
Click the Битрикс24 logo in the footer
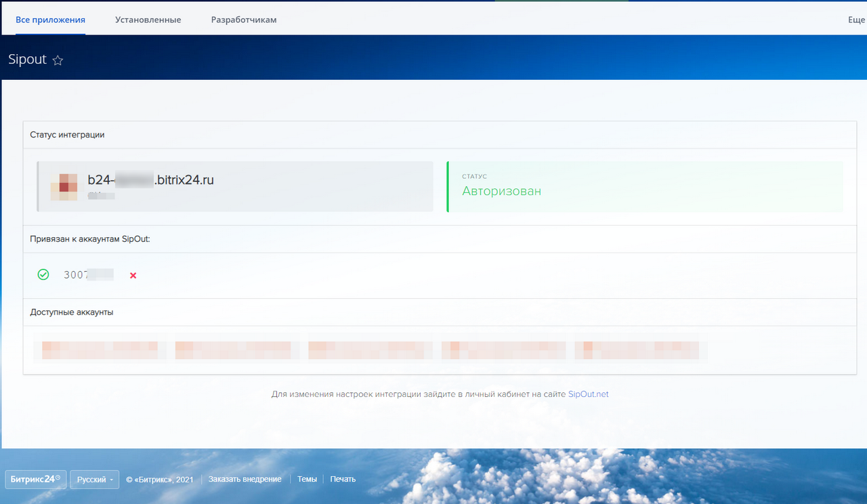35,479
